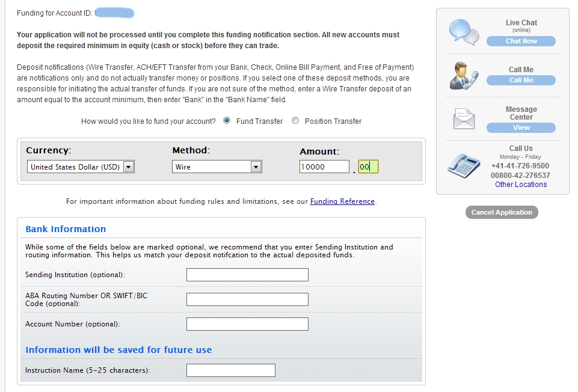Select the Position Transfer radio button

(x=295, y=121)
